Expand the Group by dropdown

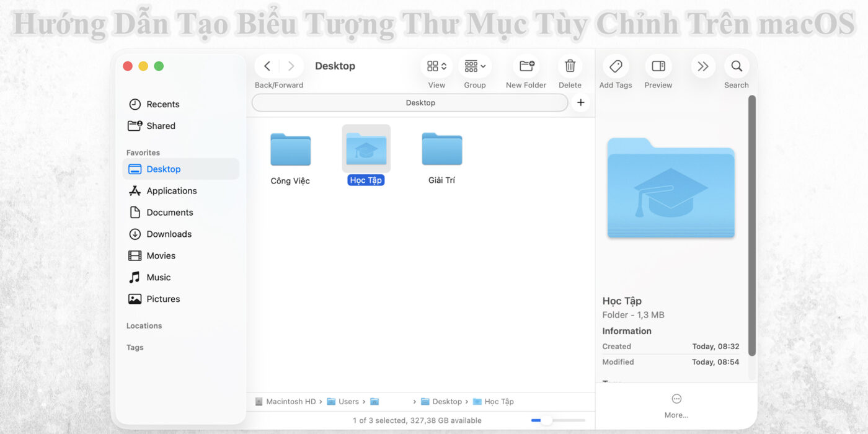click(x=474, y=65)
